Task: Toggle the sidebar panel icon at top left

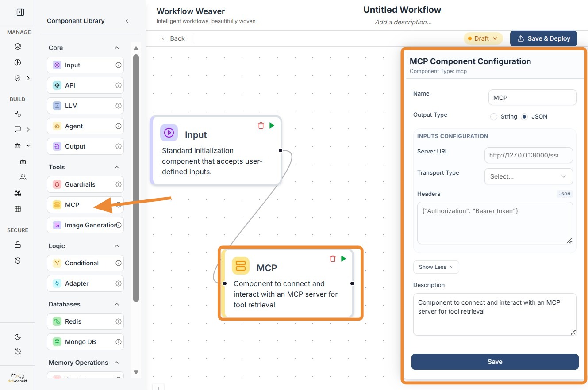Action: [x=20, y=12]
